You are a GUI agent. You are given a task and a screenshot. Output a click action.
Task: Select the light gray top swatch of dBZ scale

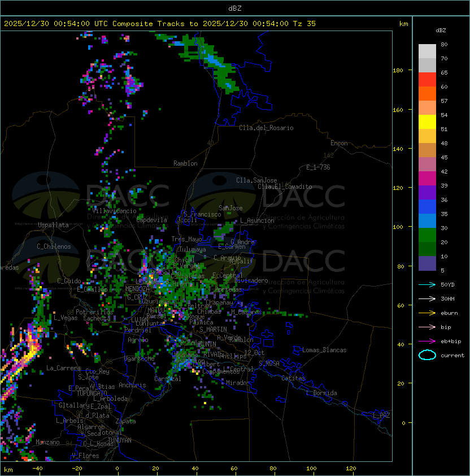tap(427, 51)
